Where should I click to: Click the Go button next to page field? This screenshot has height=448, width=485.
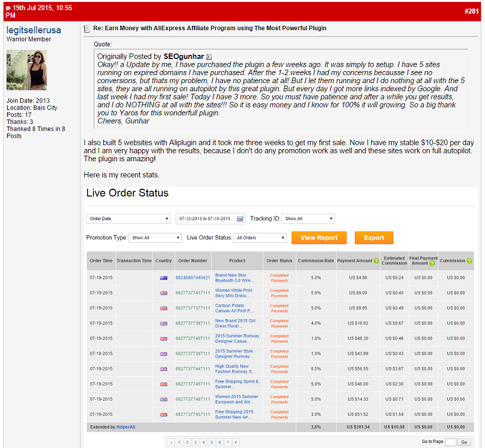[x=464, y=442]
